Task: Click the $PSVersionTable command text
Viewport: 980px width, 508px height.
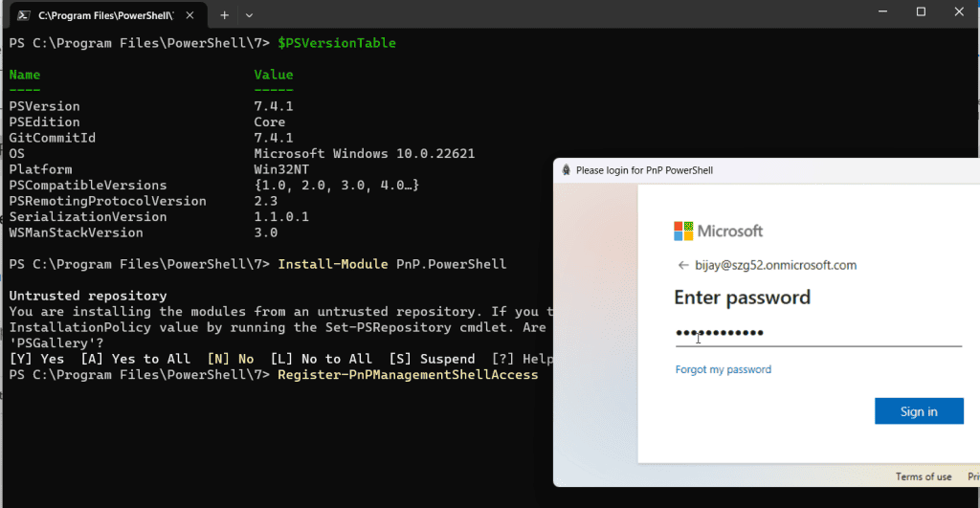Action: [337, 43]
